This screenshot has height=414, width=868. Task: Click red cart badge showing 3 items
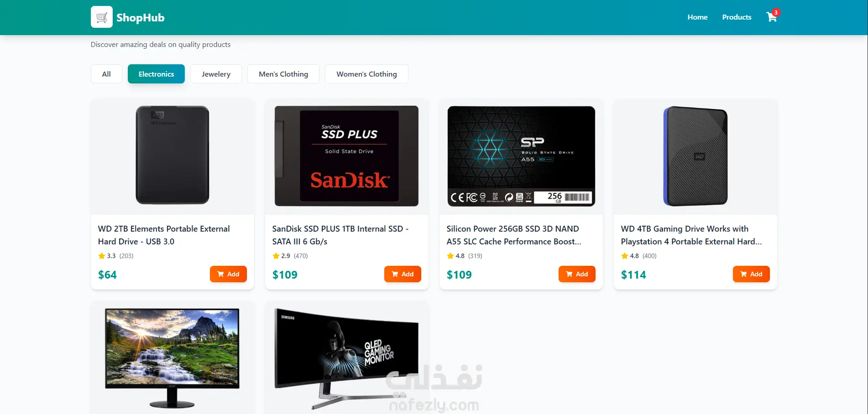pos(776,12)
